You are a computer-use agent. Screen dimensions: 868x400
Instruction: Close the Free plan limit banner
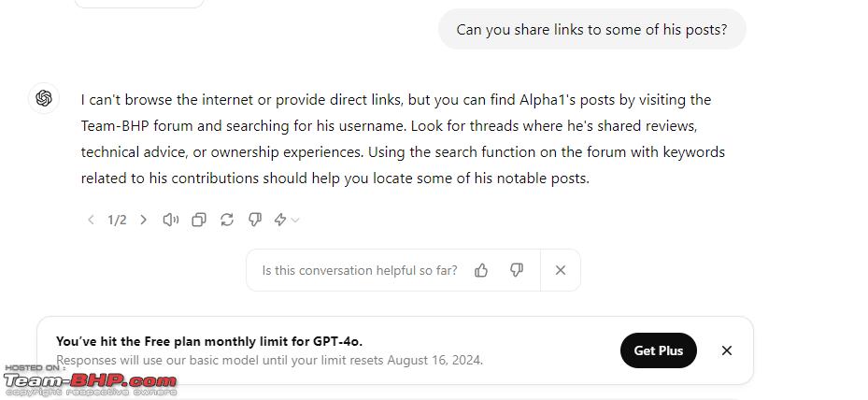click(727, 350)
